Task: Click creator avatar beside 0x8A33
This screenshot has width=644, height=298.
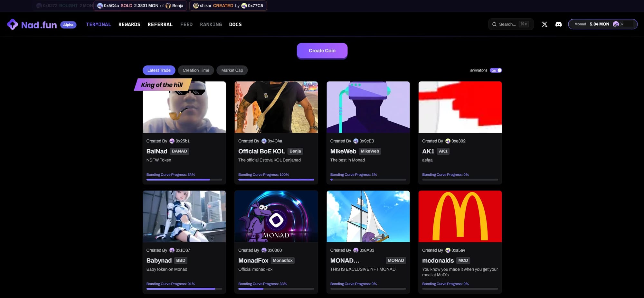Action: pos(356,250)
